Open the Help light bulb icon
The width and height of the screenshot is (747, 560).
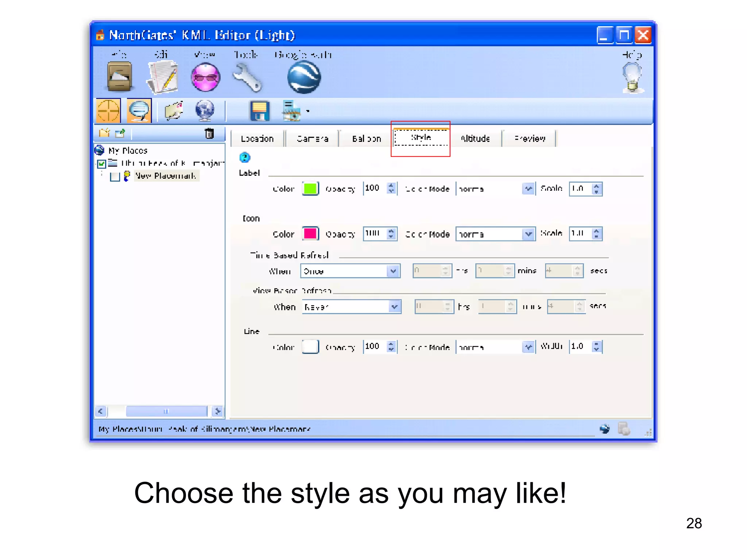[633, 78]
